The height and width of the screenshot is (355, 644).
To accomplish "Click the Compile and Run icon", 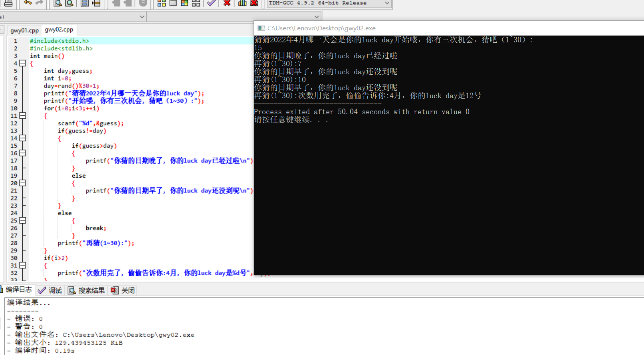I will (184, 3).
